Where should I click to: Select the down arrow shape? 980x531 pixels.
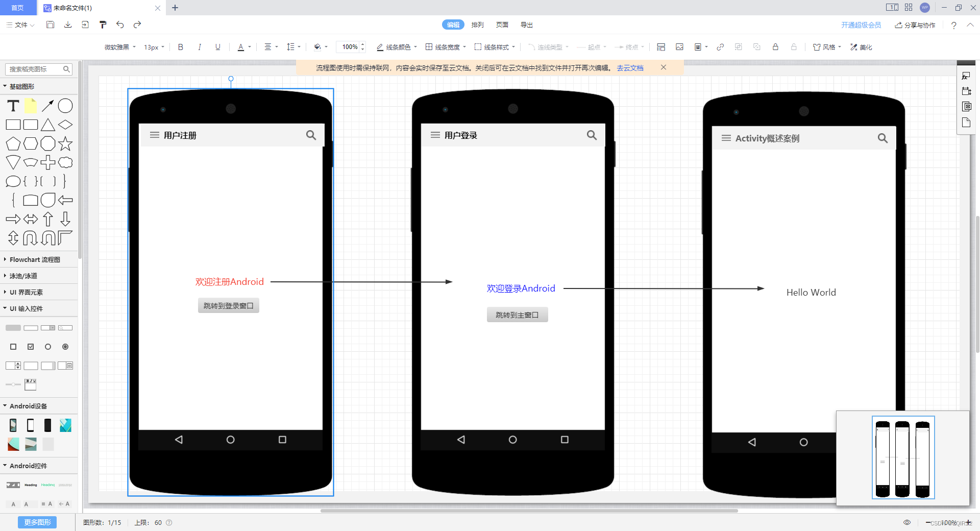65,219
